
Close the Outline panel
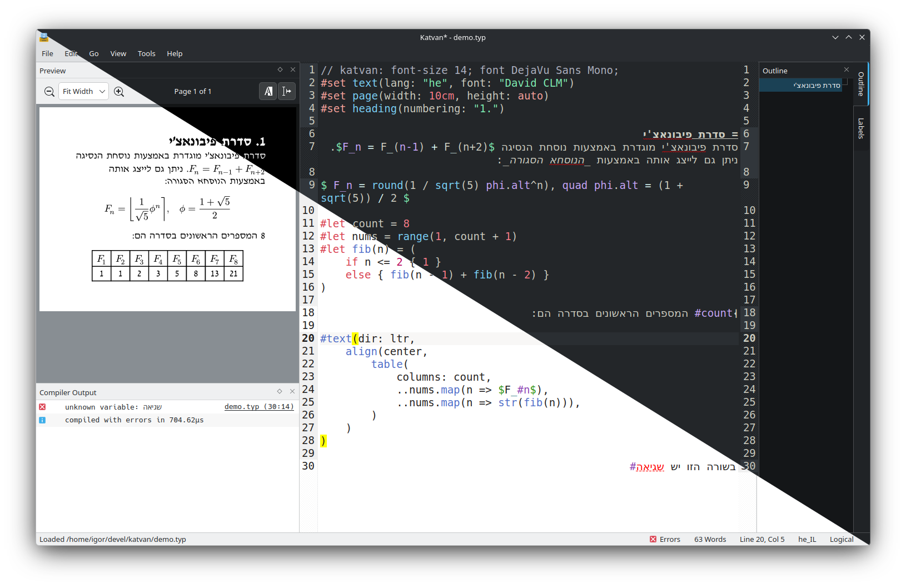click(x=847, y=70)
